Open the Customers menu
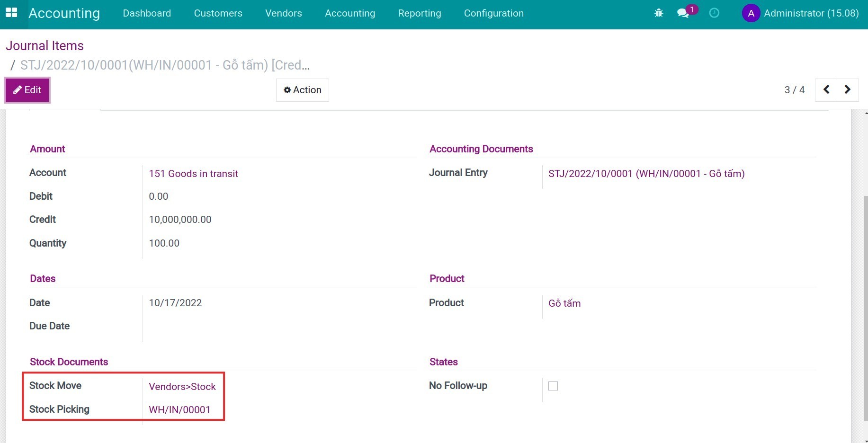The height and width of the screenshot is (443, 868). click(x=218, y=13)
